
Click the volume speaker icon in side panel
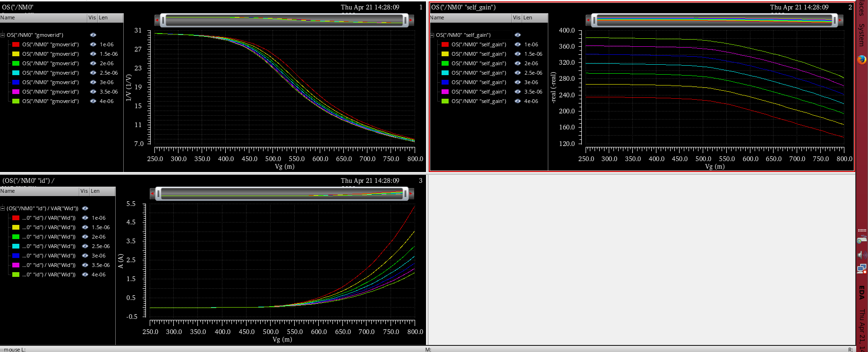(862, 255)
